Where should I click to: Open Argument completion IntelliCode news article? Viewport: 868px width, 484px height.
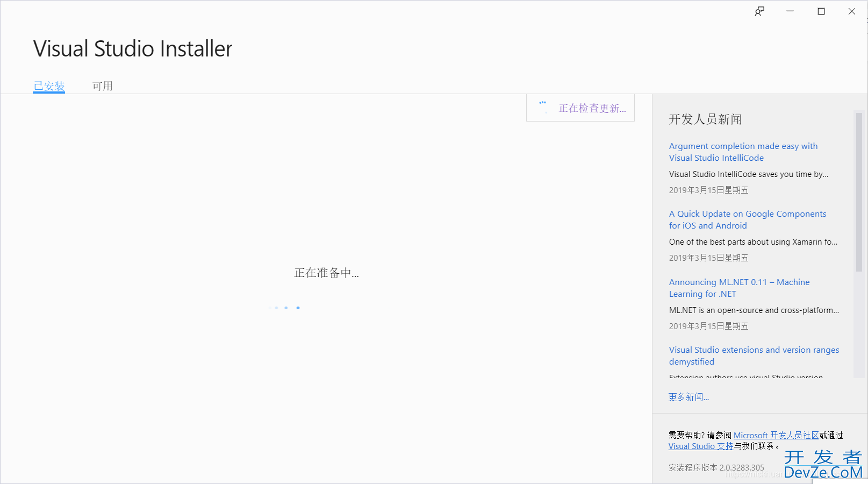coord(743,152)
